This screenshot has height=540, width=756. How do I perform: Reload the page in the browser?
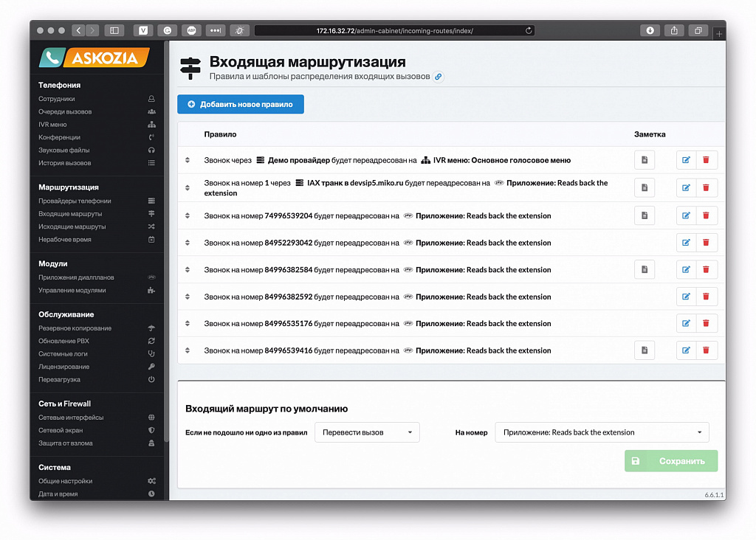[529, 30]
